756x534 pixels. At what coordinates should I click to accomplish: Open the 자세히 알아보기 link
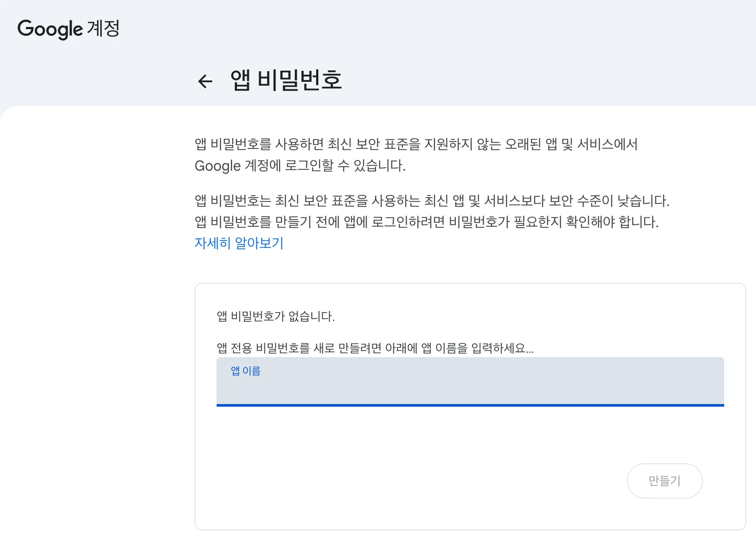coord(239,243)
